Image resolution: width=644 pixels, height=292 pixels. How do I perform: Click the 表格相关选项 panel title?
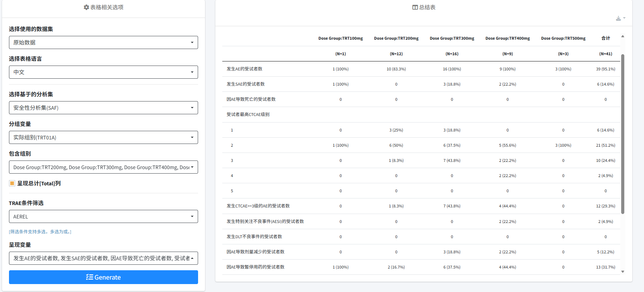107,7
